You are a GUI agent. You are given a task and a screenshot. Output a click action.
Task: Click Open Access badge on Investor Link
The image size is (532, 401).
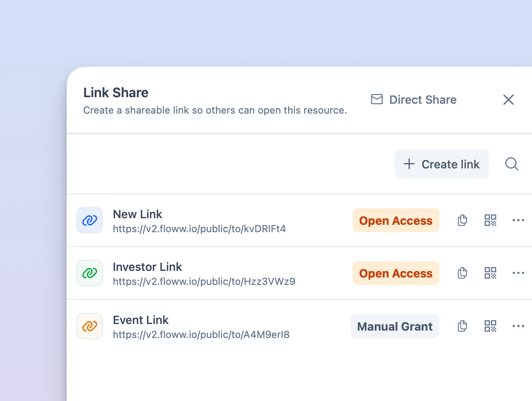point(396,273)
